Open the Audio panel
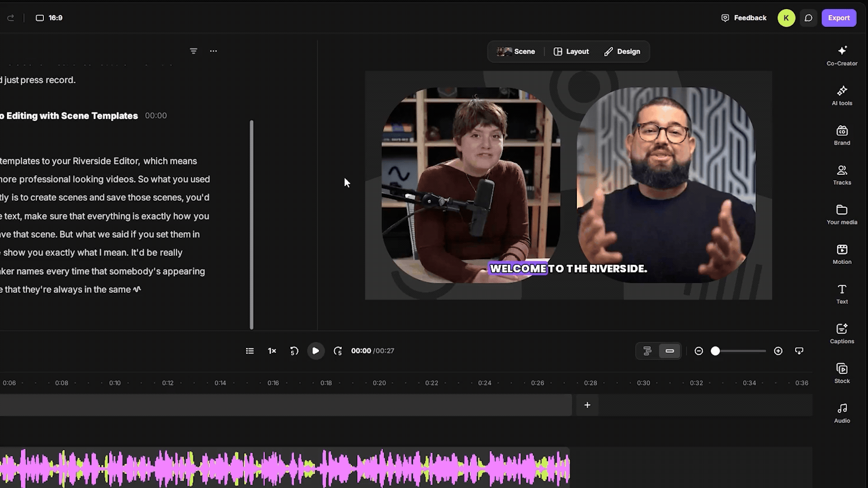 pos(842,414)
